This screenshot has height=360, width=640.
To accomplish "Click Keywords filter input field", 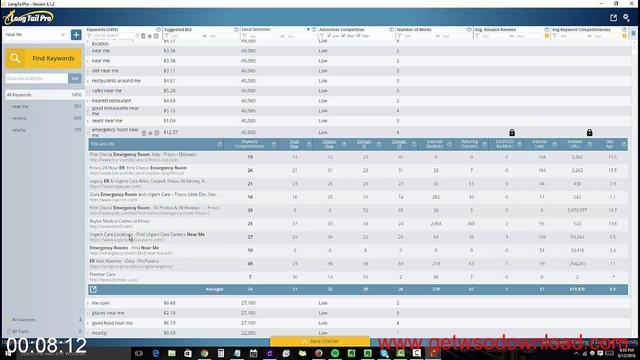I will [114, 36].
